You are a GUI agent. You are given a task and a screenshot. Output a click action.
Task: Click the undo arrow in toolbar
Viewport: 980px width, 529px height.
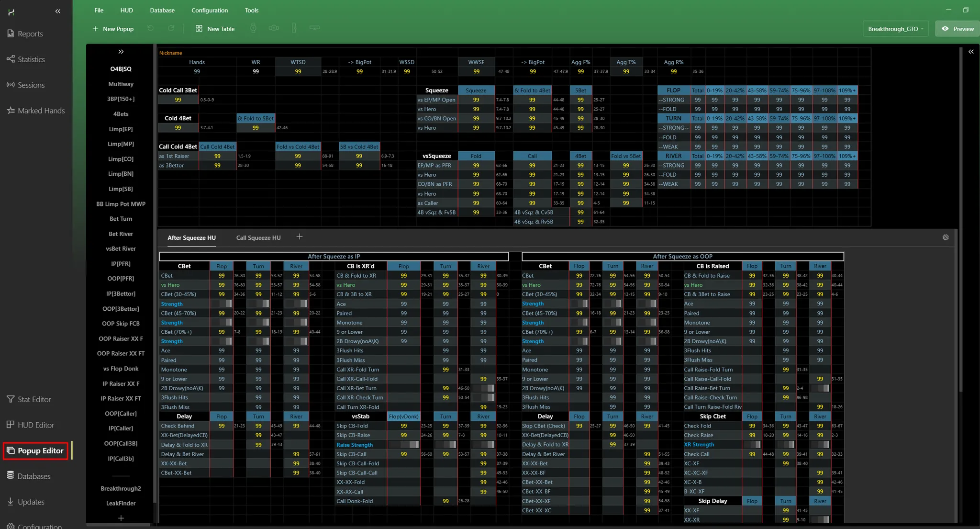150,29
